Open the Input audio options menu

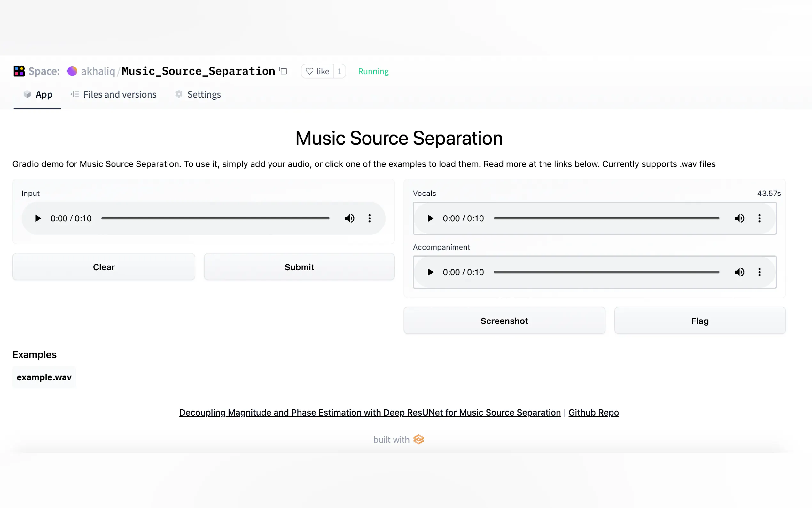pyautogui.click(x=369, y=218)
